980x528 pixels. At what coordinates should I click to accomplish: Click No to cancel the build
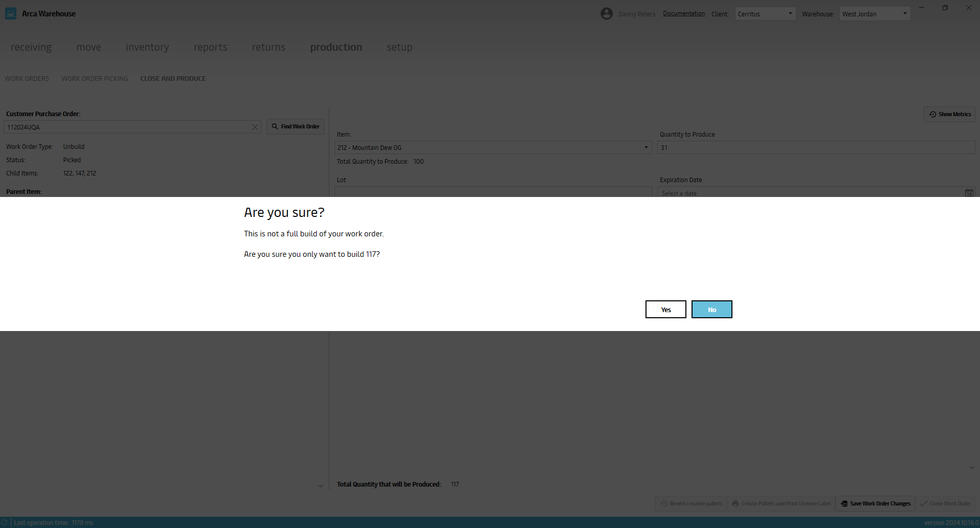tap(711, 310)
